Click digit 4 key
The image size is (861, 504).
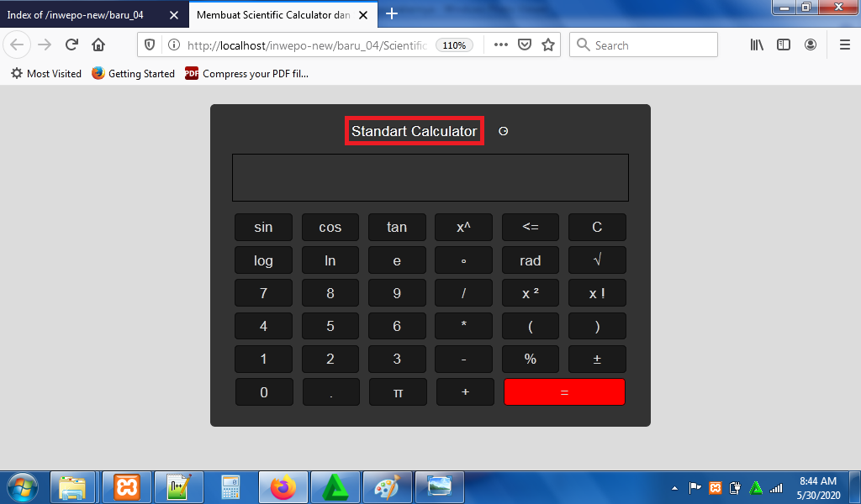(263, 326)
